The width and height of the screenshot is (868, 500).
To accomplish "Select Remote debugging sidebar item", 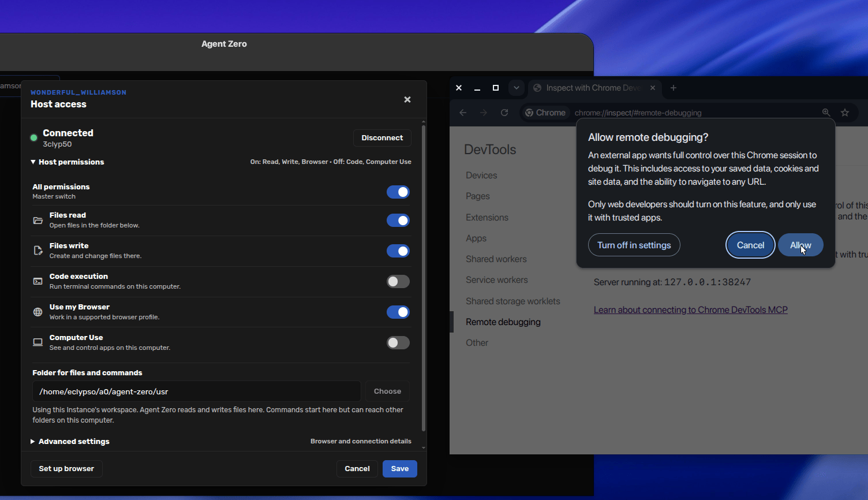I will (503, 322).
